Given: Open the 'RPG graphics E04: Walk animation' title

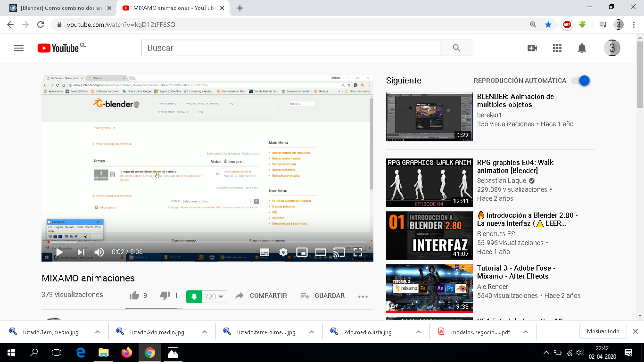Looking at the screenshot, I should pyautogui.click(x=515, y=166).
